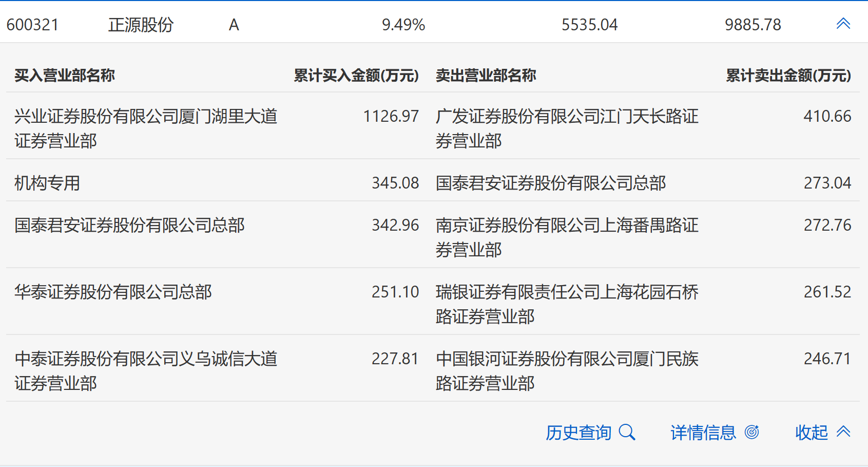Select seller 国泰君安证券股份有限公司总部 with amount 273.04
868x467 pixels.
pos(551,183)
